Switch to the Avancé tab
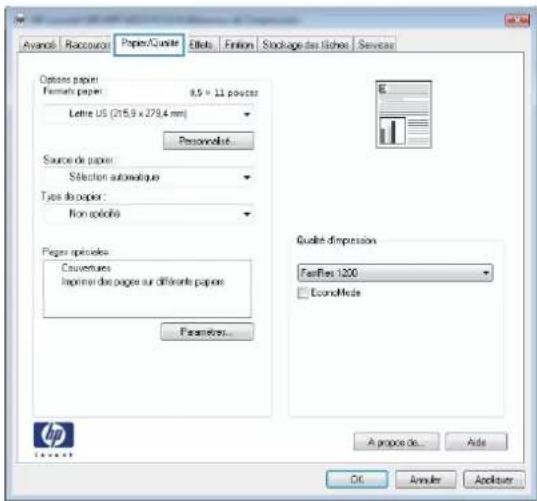This screenshot has height=501, width=537. click(39, 45)
